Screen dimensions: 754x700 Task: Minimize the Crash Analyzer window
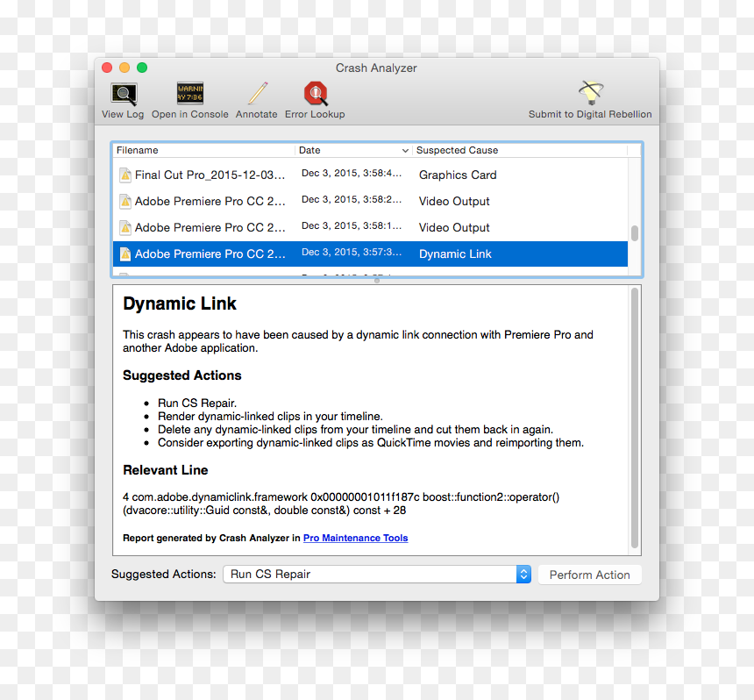(124, 68)
